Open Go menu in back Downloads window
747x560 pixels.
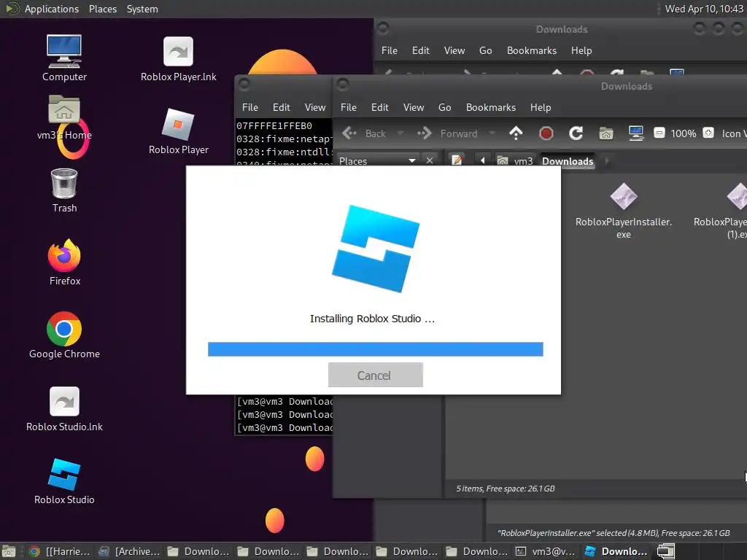[485, 50]
